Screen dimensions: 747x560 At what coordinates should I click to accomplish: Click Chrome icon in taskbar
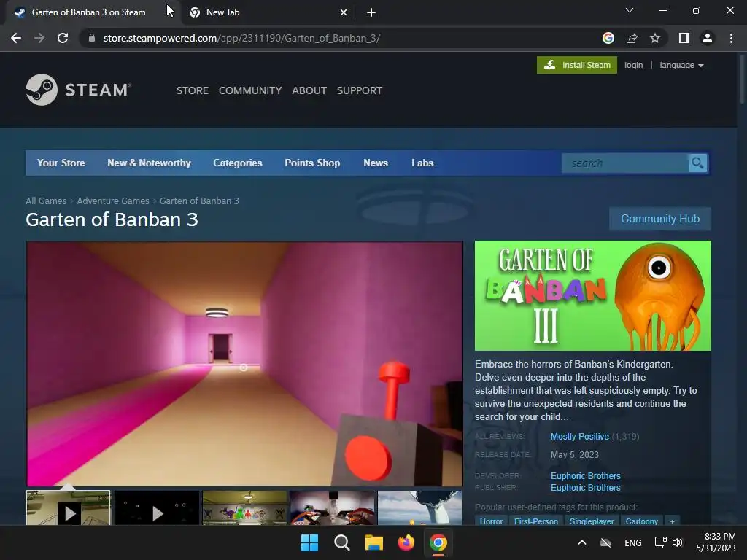click(x=438, y=542)
